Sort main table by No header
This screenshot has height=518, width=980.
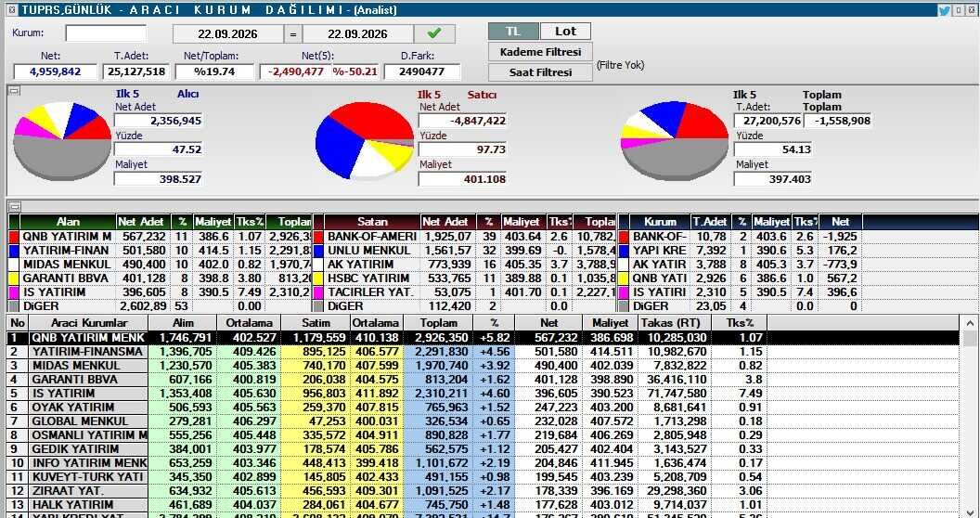click(19, 323)
